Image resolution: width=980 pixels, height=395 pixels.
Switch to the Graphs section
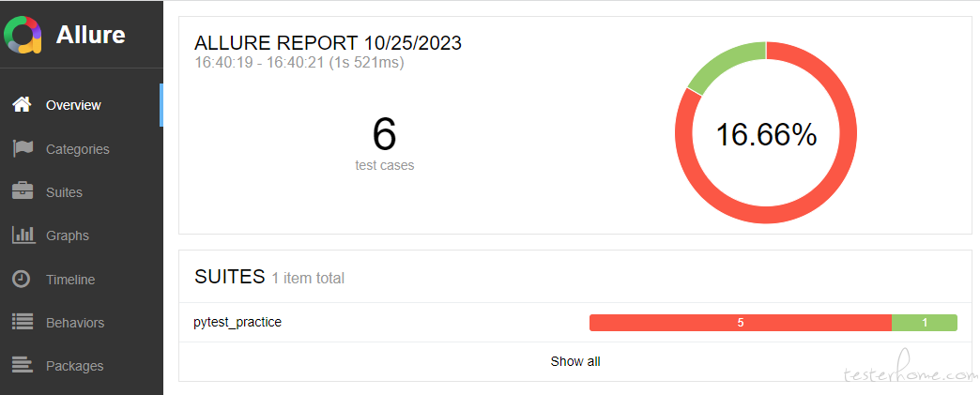click(x=68, y=235)
